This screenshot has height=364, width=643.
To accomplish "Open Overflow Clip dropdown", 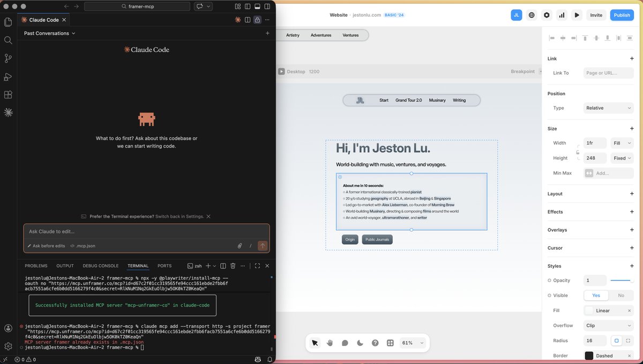I will [x=608, y=325].
